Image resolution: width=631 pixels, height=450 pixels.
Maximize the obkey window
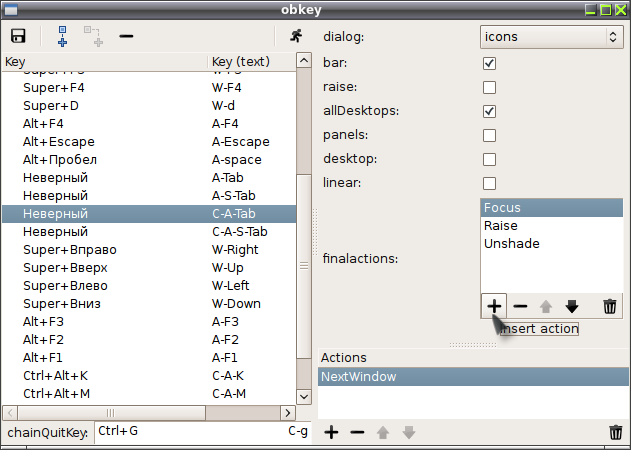[606, 10]
